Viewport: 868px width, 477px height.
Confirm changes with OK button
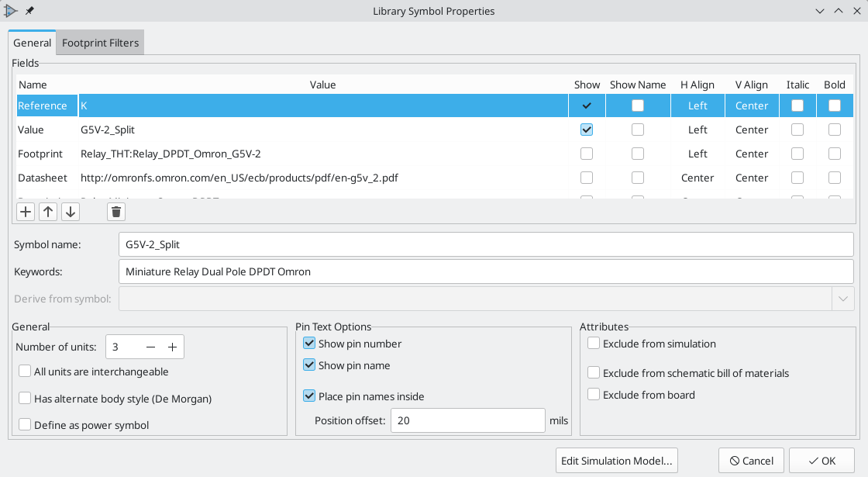[x=821, y=461]
